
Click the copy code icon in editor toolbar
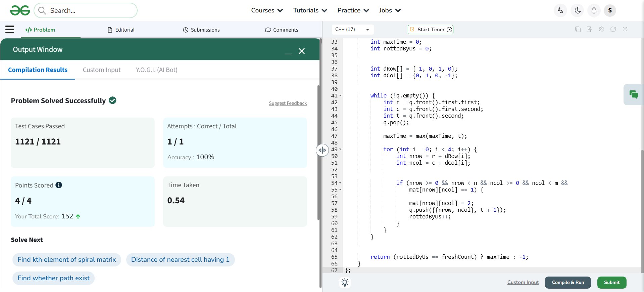tap(578, 30)
